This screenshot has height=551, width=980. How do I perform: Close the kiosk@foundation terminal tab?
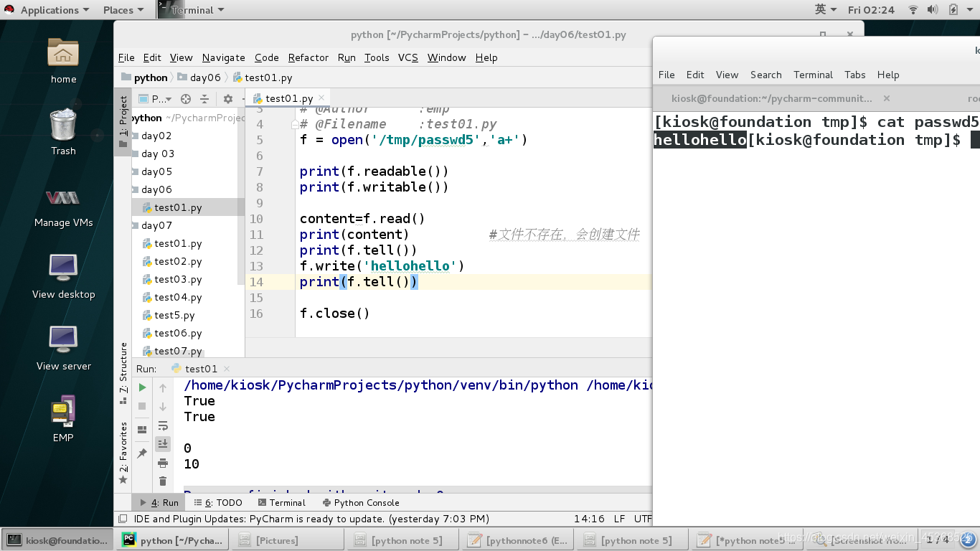(x=887, y=98)
